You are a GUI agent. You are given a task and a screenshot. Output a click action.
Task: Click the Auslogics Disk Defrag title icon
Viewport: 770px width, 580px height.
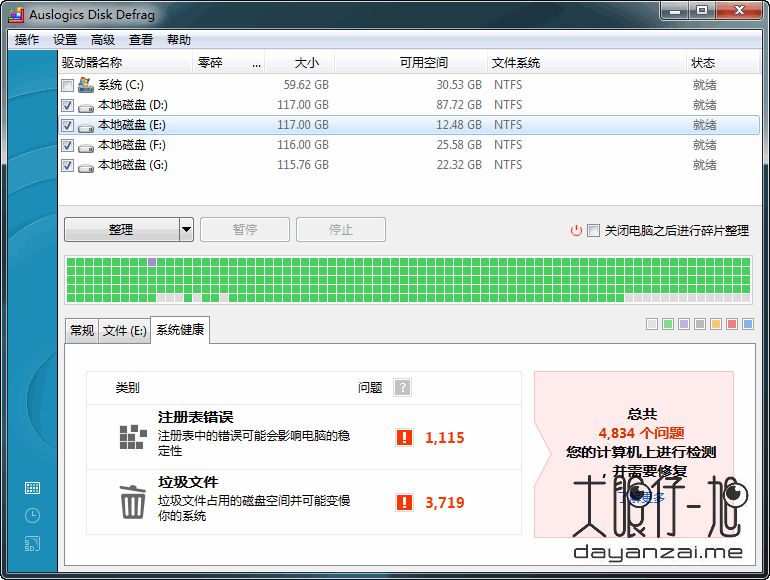pyautogui.click(x=16, y=15)
